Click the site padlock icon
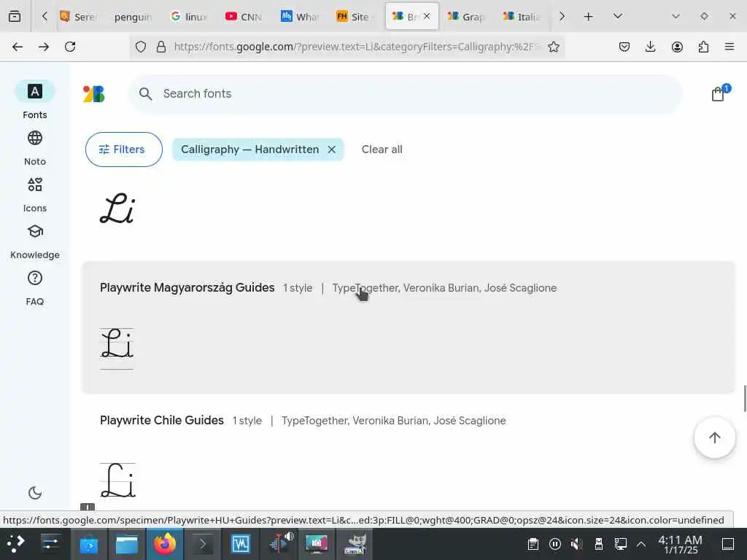 tap(161, 47)
